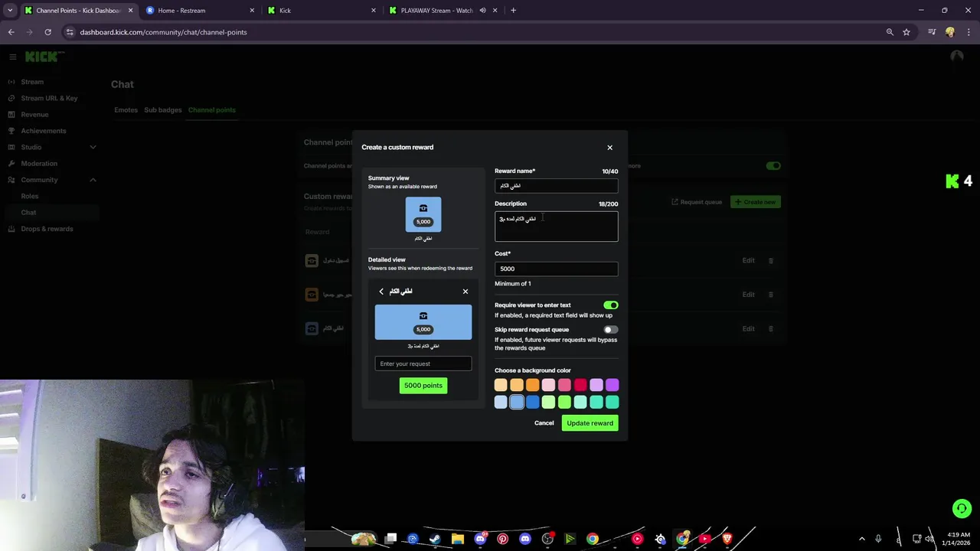The height and width of the screenshot is (551, 980).
Task: Click the first reward's icon in the list
Action: (x=312, y=260)
